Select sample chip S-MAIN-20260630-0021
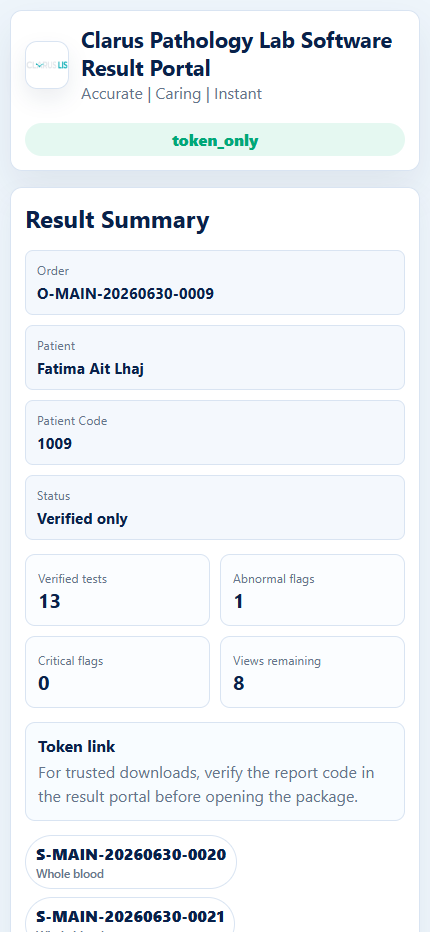Screen dimensions: 430x932 pos(130,915)
